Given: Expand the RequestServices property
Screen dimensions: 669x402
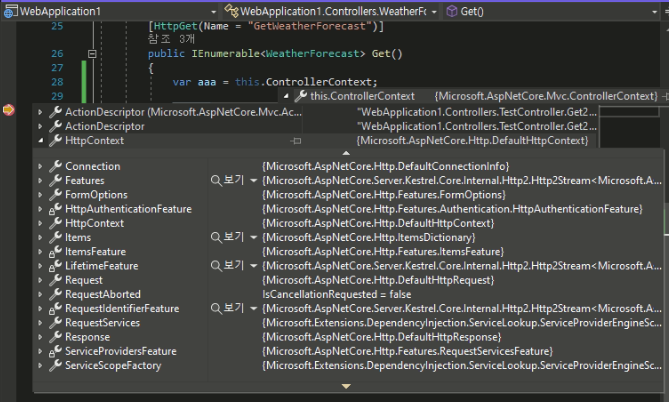Looking at the screenshot, I should pyautogui.click(x=40, y=323).
